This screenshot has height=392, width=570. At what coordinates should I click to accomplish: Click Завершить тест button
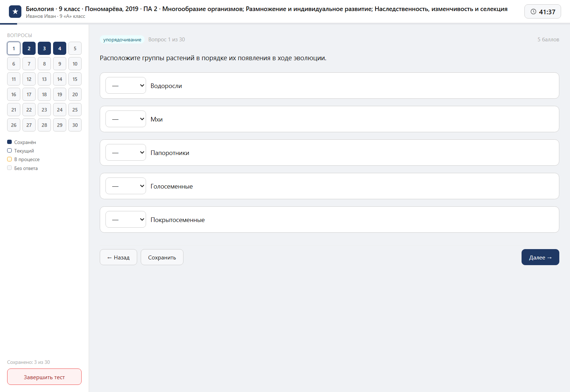pos(44,377)
